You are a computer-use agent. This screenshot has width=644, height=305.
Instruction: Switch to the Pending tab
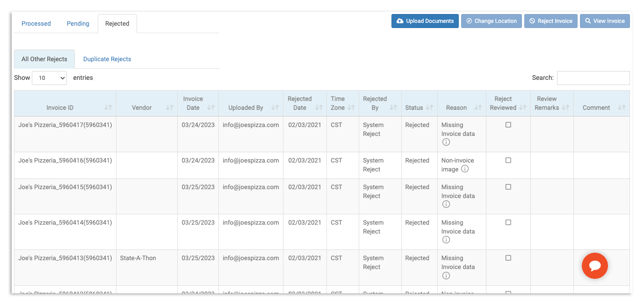point(78,23)
